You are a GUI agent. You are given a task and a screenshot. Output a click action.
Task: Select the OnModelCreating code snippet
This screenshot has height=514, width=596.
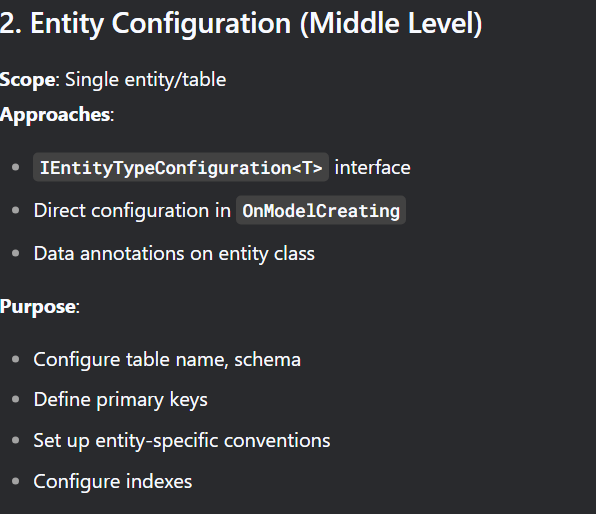click(x=321, y=210)
